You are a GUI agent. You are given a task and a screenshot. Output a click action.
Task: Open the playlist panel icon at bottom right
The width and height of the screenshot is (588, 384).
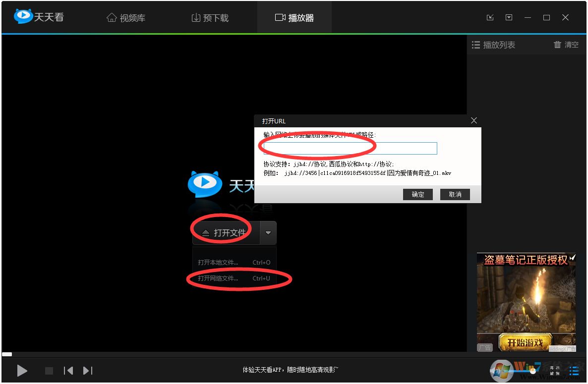574,371
